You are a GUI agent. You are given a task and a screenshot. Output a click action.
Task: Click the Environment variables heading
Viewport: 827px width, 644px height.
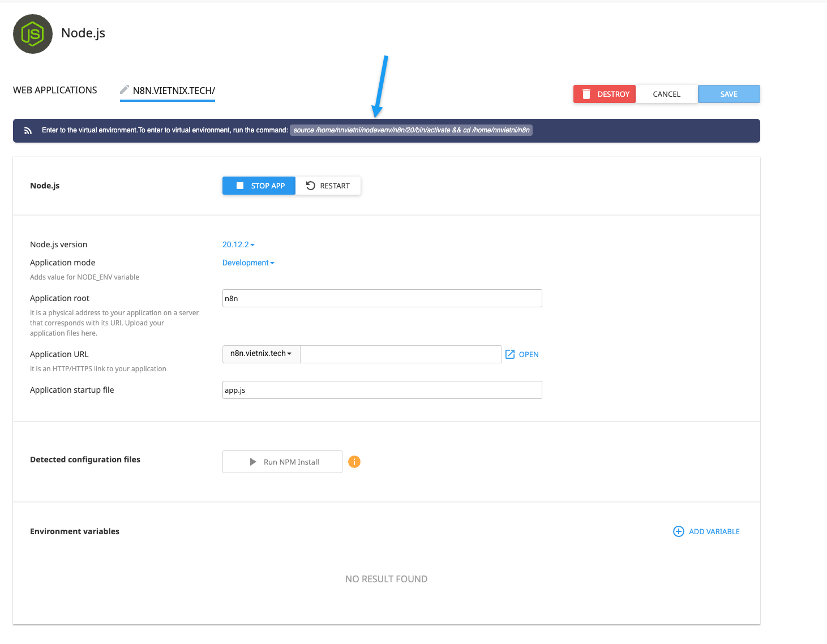coord(75,531)
